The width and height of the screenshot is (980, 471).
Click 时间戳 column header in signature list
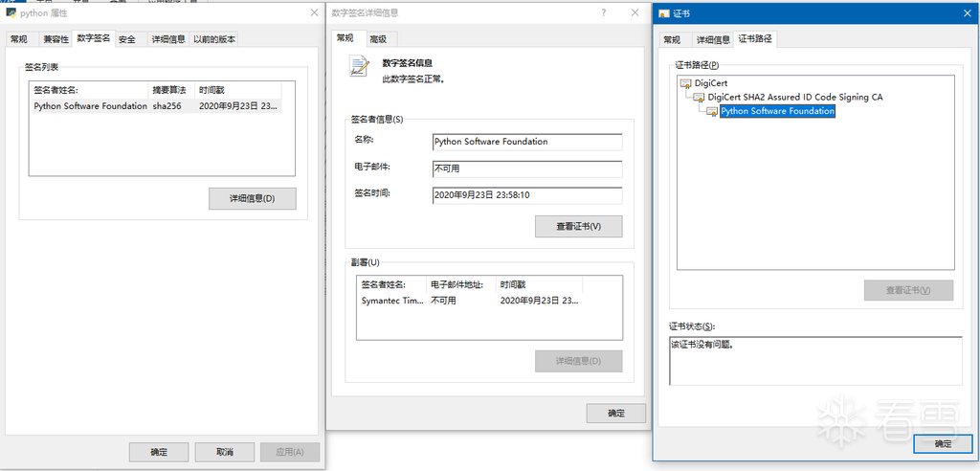(x=237, y=89)
